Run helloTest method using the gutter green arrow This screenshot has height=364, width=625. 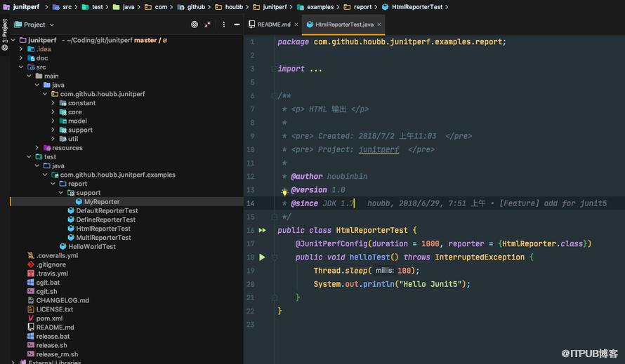click(x=262, y=257)
